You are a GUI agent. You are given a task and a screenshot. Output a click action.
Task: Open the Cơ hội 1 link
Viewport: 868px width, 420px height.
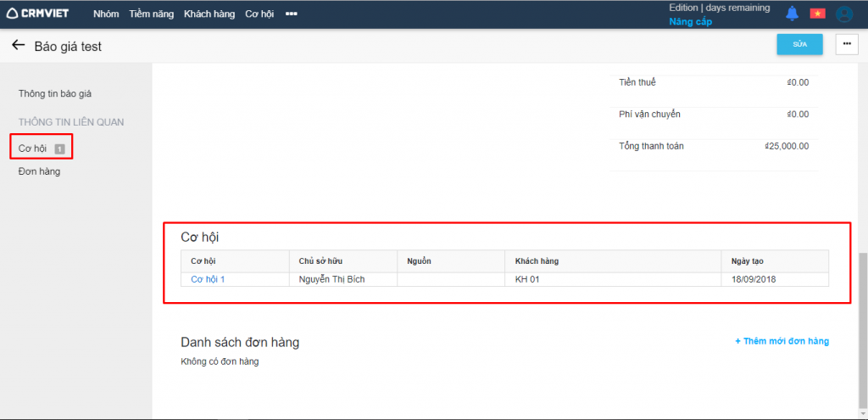208,279
